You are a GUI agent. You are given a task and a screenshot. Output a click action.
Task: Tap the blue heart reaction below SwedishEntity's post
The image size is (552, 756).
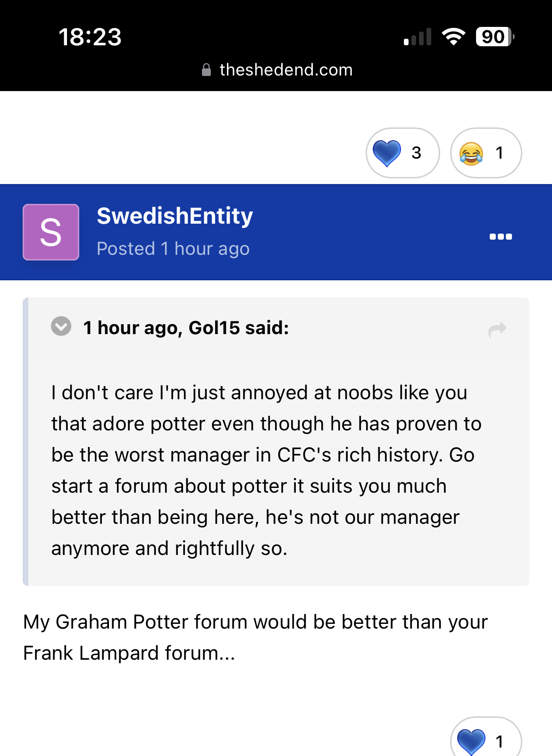[x=486, y=739]
